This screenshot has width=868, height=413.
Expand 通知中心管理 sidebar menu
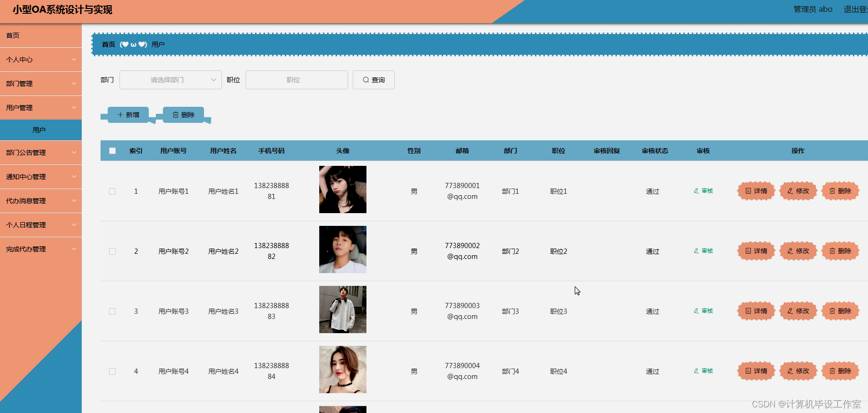pos(41,177)
